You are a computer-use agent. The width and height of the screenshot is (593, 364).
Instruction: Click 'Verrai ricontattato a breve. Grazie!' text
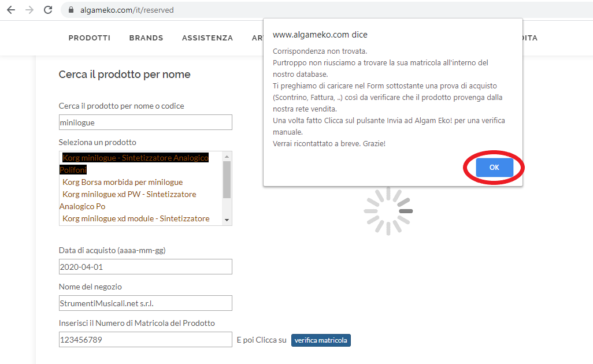point(329,144)
